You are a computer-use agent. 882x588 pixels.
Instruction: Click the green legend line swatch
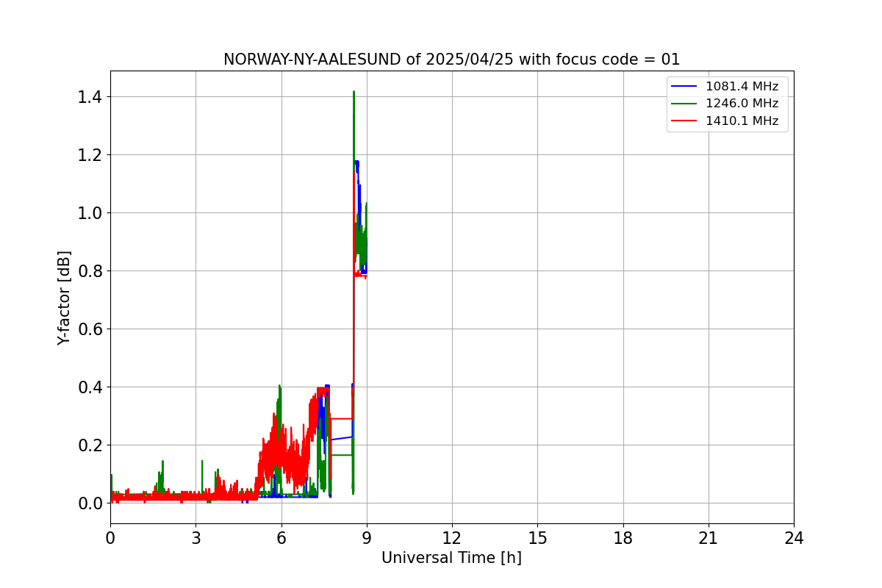[x=684, y=104]
